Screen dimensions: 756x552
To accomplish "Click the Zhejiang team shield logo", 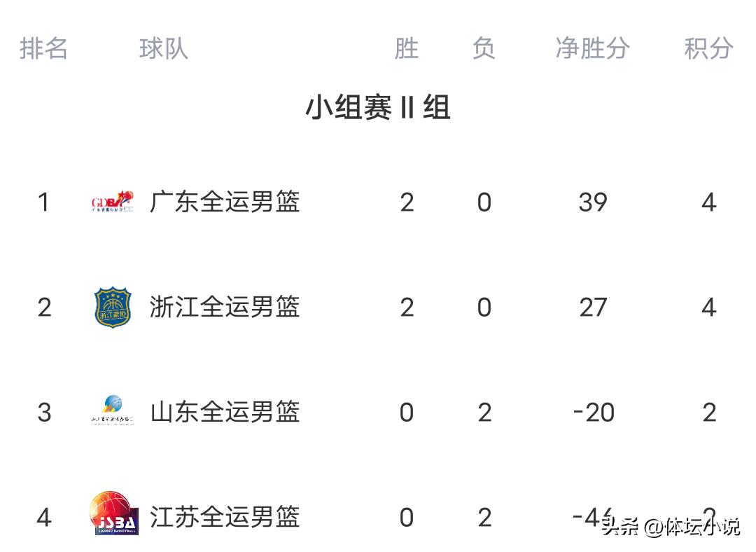I will pos(112,308).
